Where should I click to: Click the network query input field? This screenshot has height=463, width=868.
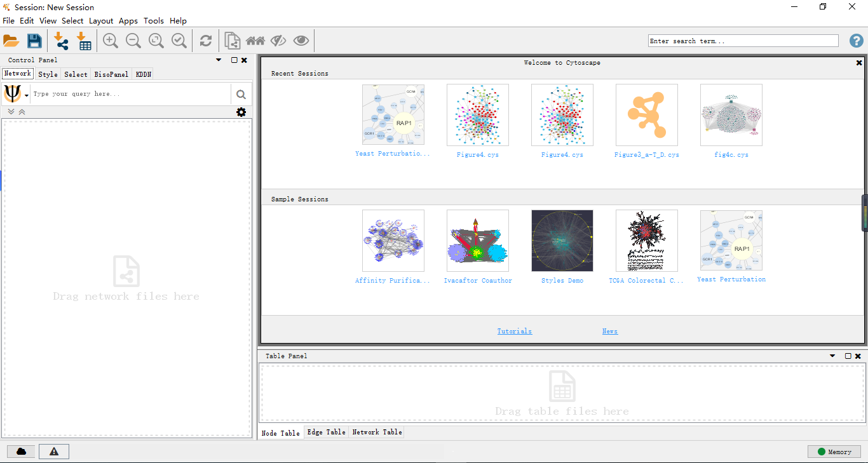[x=131, y=94]
